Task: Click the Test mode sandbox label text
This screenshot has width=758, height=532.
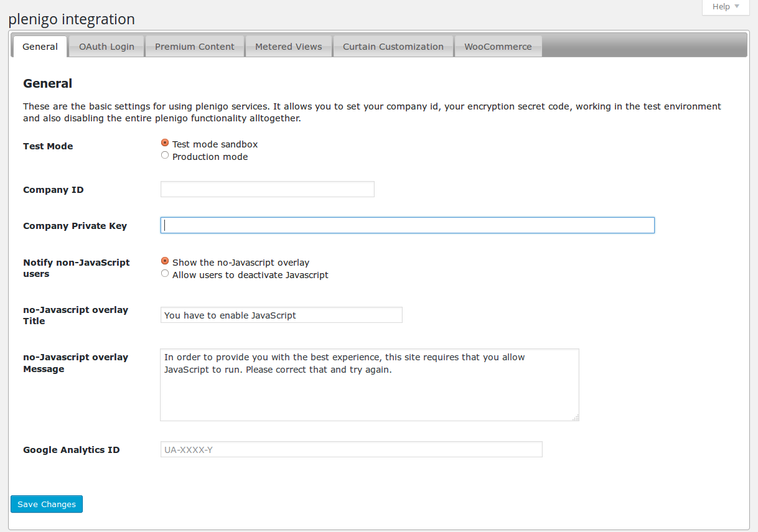Action: point(215,144)
